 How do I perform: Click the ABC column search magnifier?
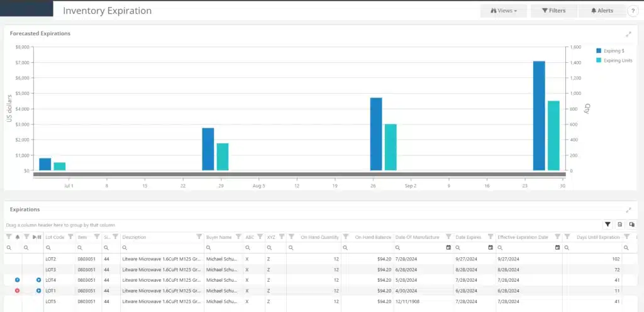click(x=248, y=248)
